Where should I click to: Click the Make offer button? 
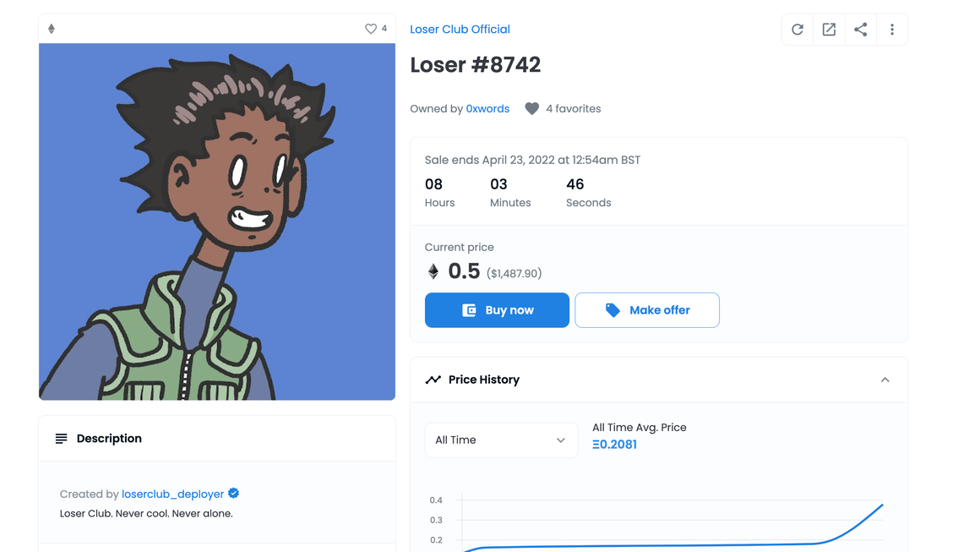pos(647,310)
